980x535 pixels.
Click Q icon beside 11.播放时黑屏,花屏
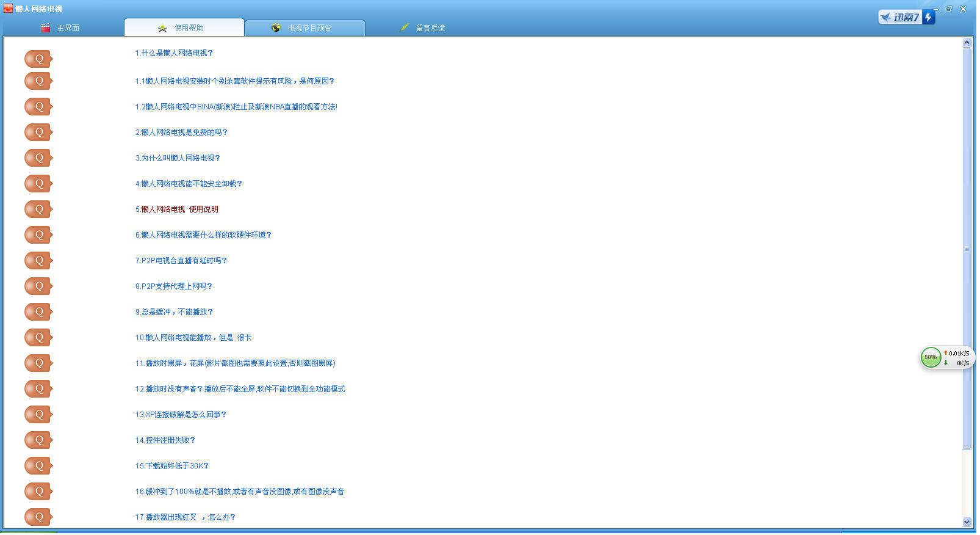pos(38,363)
